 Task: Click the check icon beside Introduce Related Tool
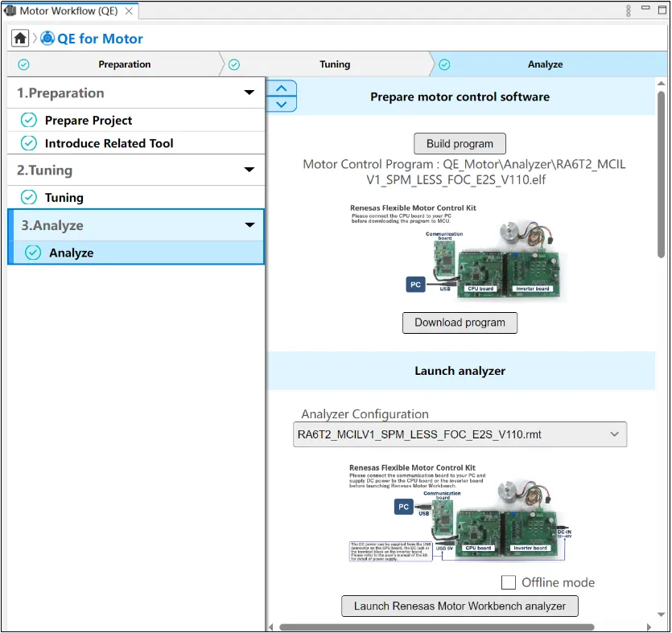[x=29, y=143]
